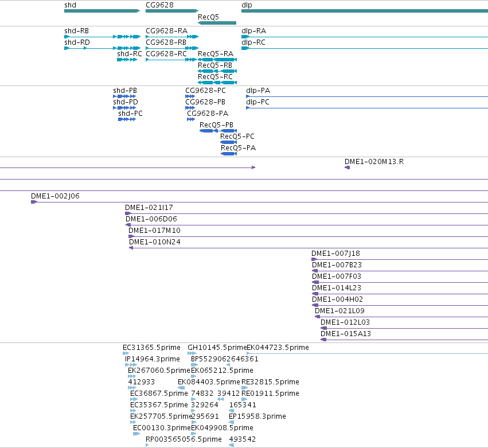This screenshot has height=448, width=488.
Task: Open the dlp-RC transcript label
Action: tap(253, 42)
